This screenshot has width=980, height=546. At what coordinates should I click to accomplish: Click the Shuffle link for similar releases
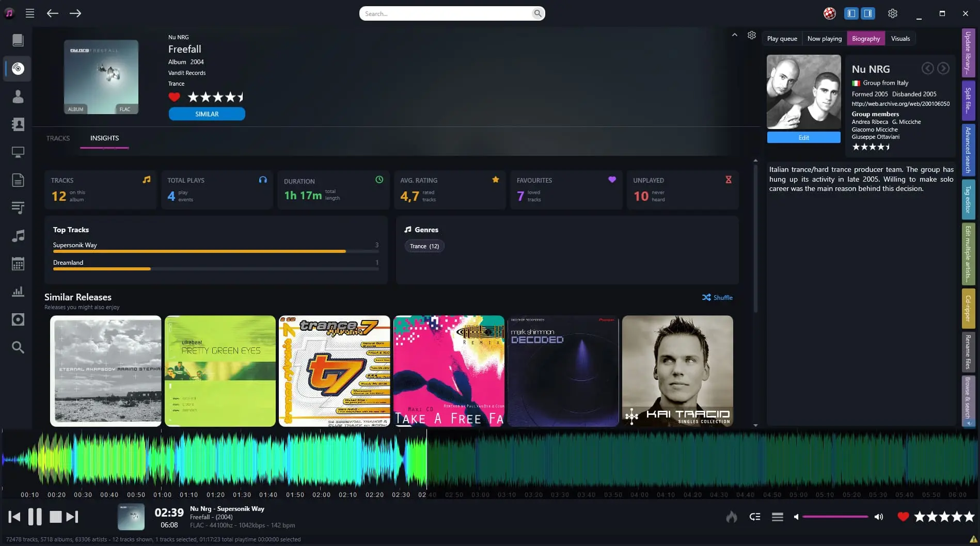pyautogui.click(x=717, y=298)
